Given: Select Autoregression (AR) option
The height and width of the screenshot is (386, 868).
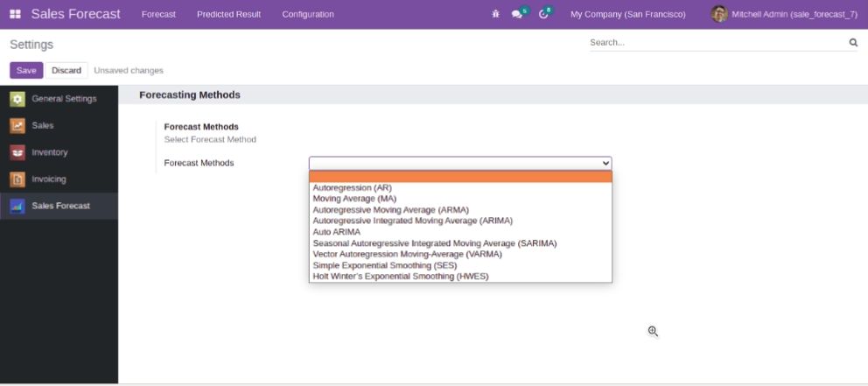Looking at the screenshot, I should coord(353,188).
